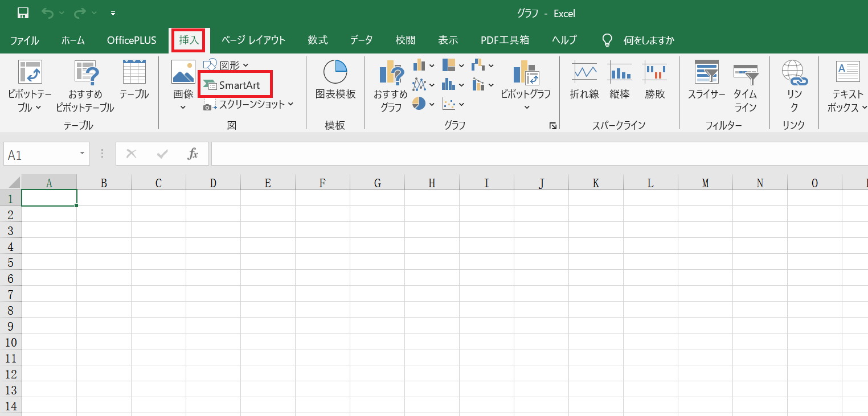
Task: Switch to the 数式 tab
Action: pos(318,40)
